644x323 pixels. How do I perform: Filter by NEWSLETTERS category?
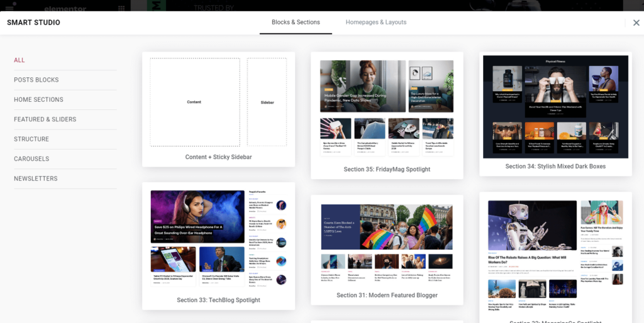tap(36, 178)
